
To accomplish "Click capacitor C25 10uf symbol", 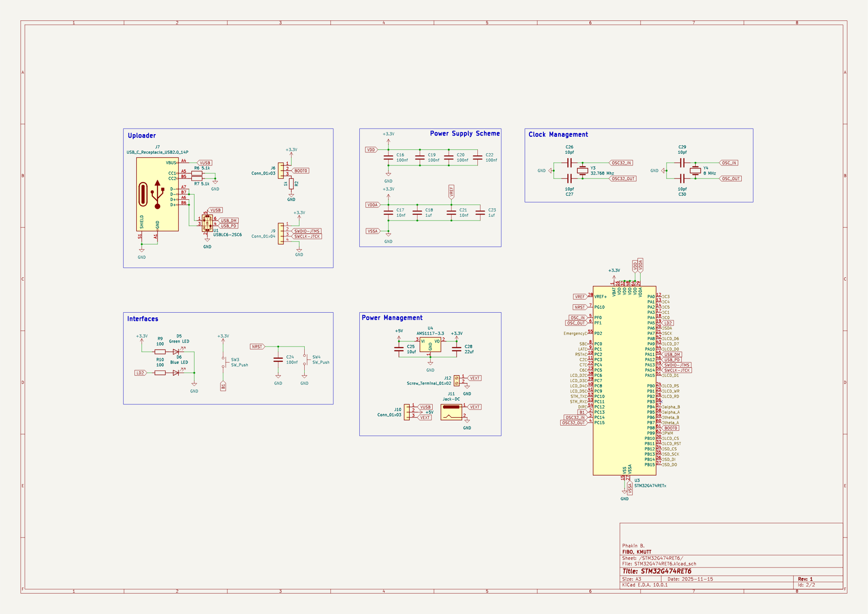I will click(x=399, y=349).
